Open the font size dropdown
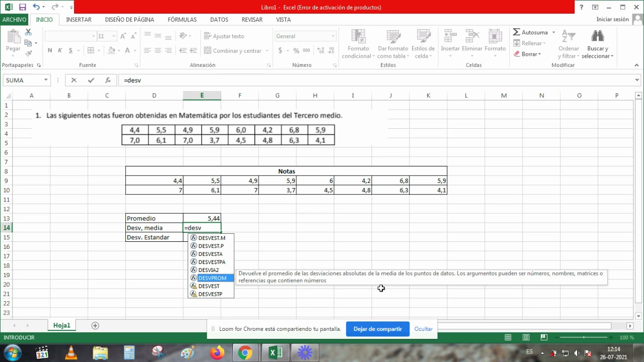Screen dimensions: 644x362 click(114, 36)
